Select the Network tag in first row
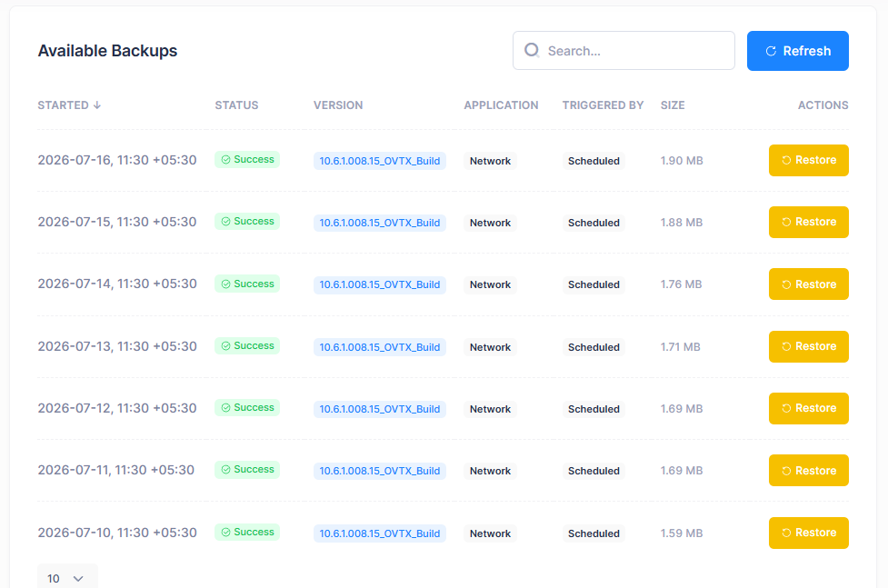888x588 pixels. coord(490,161)
